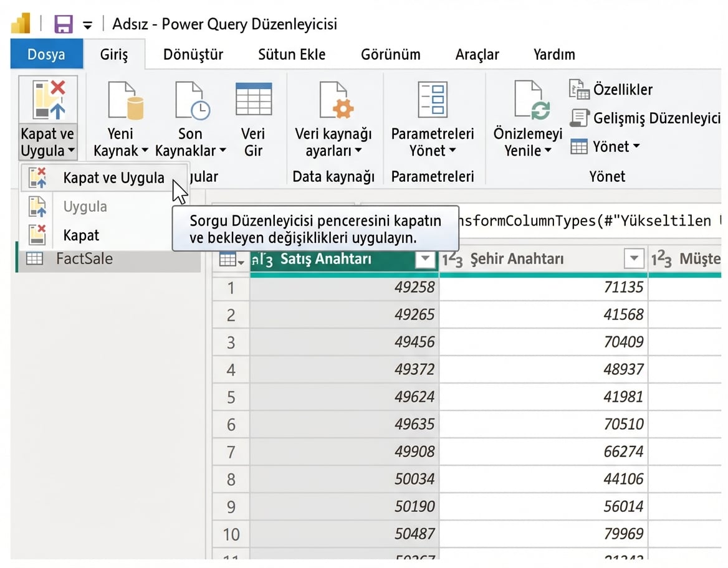Open the Dosya tab

[x=46, y=54]
